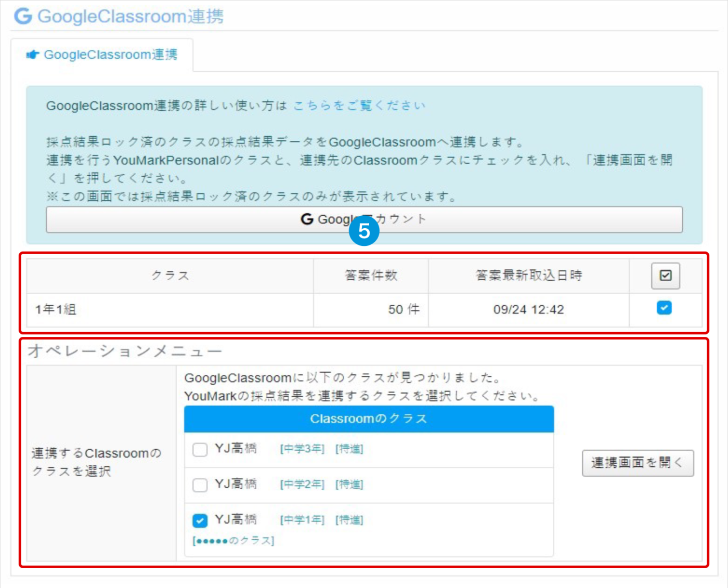The width and height of the screenshot is (728, 588).
Task: Click the [特進] tag in 中学3年 row
Action: 349,449
